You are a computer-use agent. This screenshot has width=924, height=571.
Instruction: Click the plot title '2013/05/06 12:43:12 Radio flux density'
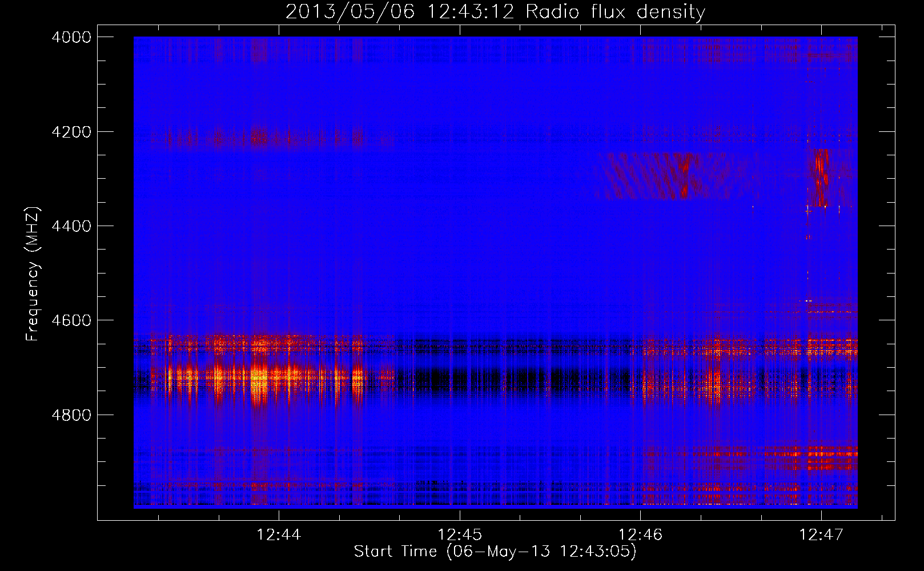496,12
